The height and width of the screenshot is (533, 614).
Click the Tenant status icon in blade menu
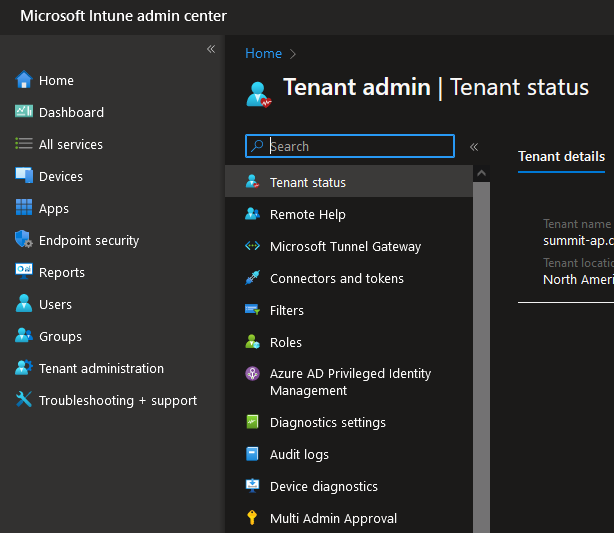tap(253, 181)
